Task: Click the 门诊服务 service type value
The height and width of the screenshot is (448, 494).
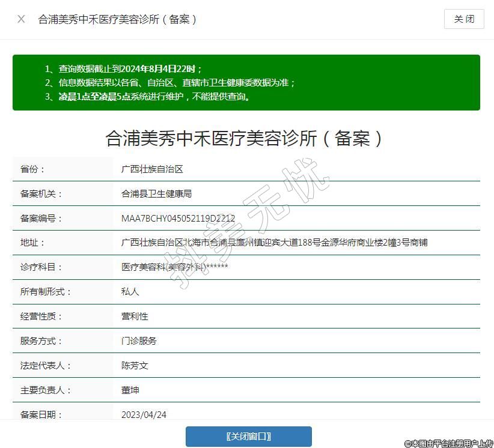Action: tap(139, 341)
